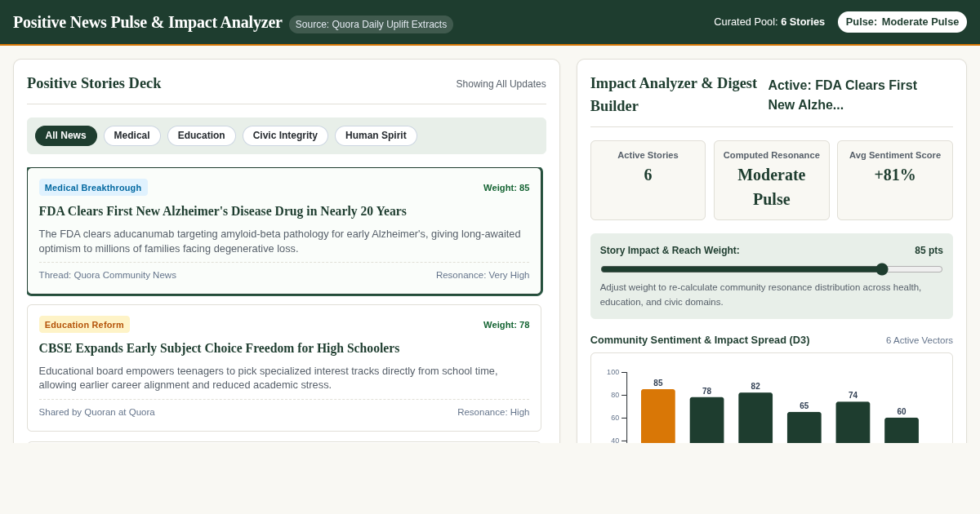The height and width of the screenshot is (514, 980).
Task: Select the orange 85 bar in chart
Action: point(658,416)
